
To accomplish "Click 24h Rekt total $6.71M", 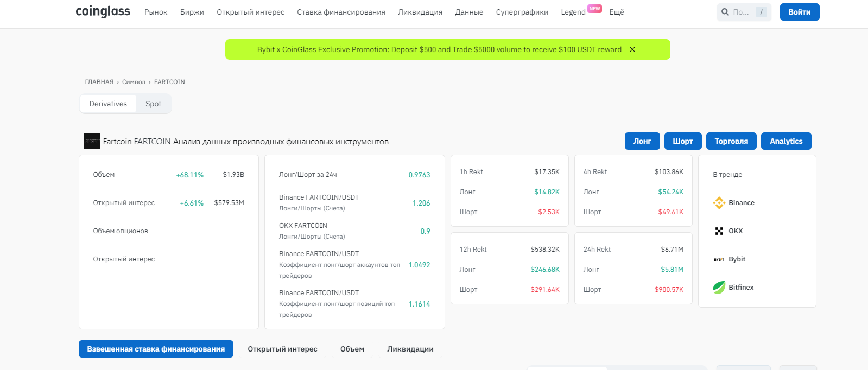I will (x=672, y=250).
